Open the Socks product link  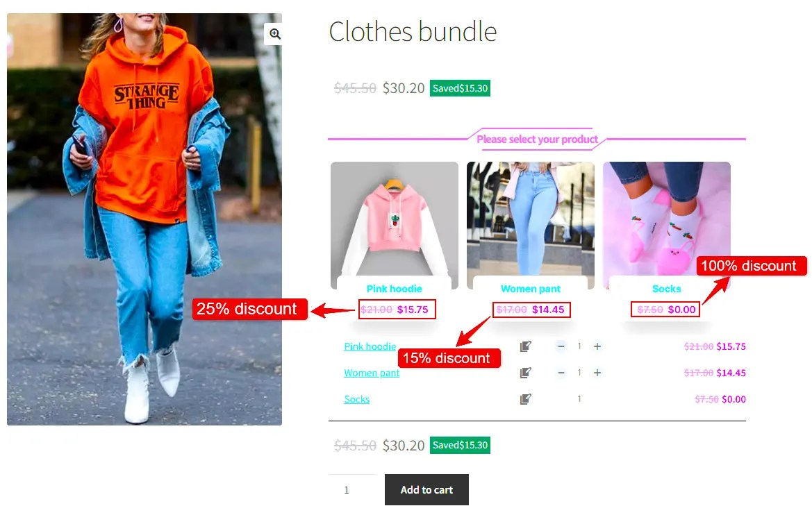[x=357, y=399]
